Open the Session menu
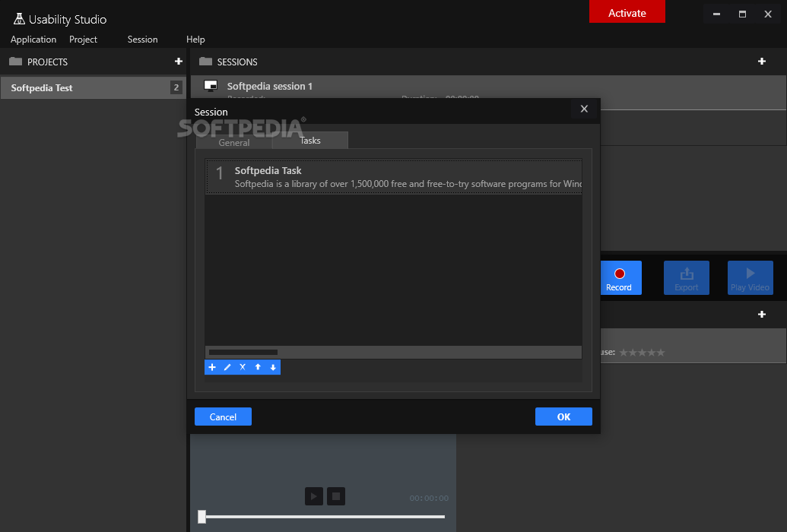 (x=142, y=40)
